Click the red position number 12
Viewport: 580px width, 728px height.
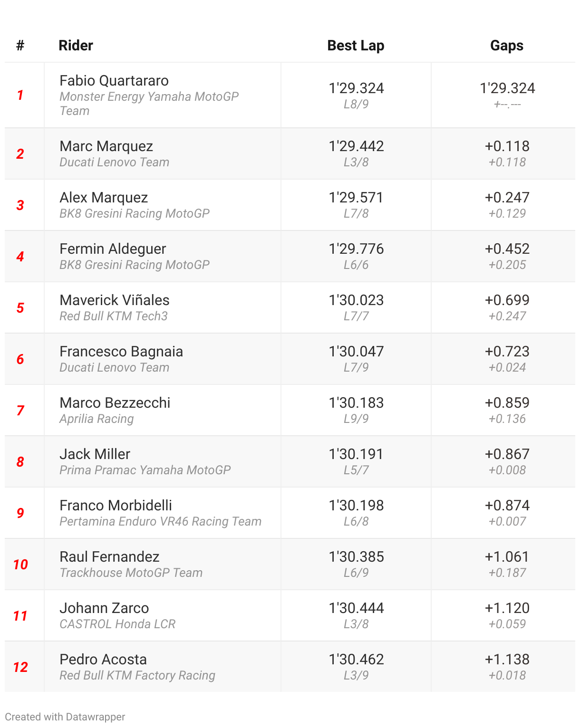point(20,667)
